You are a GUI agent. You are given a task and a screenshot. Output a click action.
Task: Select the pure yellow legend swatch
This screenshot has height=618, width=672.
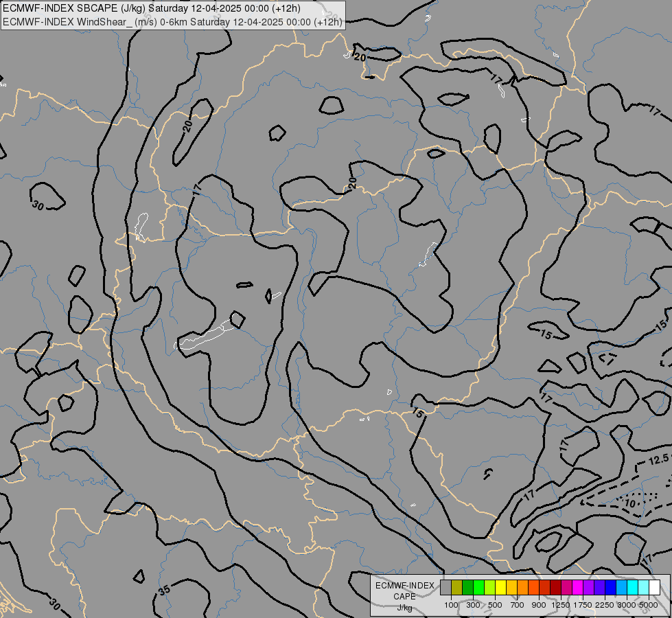pyautogui.click(x=500, y=587)
